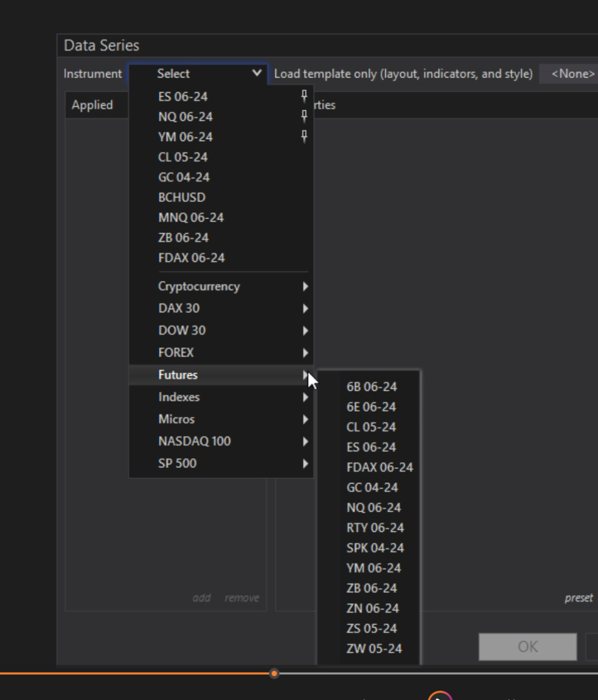Expand the NASDAQ 100 submenu
The height and width of the screenshot is (700, 598).
tap(221, 442)
